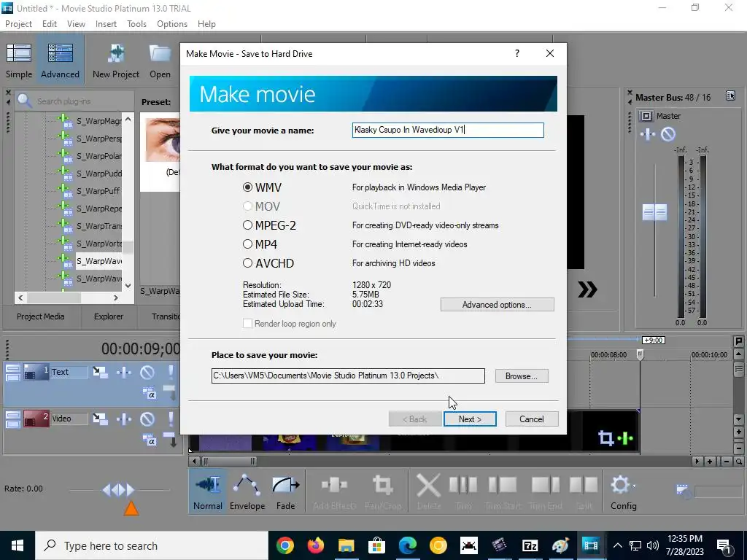Mute the Master bus

(x=668, y=134)
